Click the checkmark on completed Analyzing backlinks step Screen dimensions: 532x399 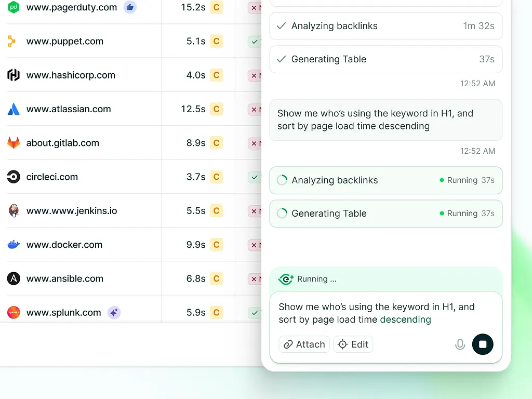tap(281, 26)
